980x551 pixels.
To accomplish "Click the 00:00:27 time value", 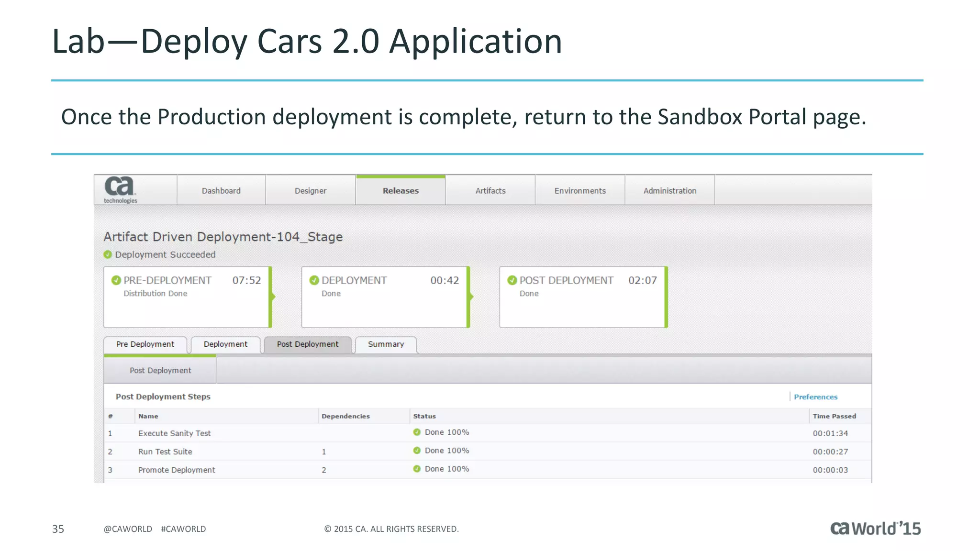I will coord(830,452).
